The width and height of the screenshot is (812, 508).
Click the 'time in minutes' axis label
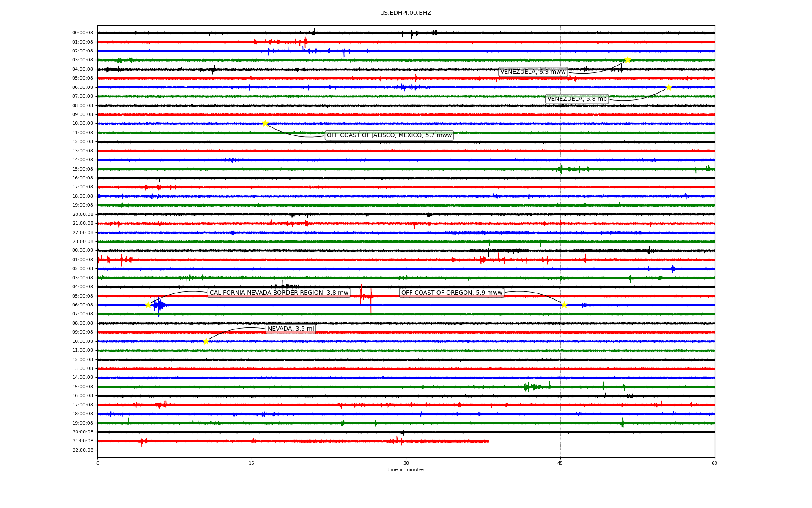[x=406, y=470]
